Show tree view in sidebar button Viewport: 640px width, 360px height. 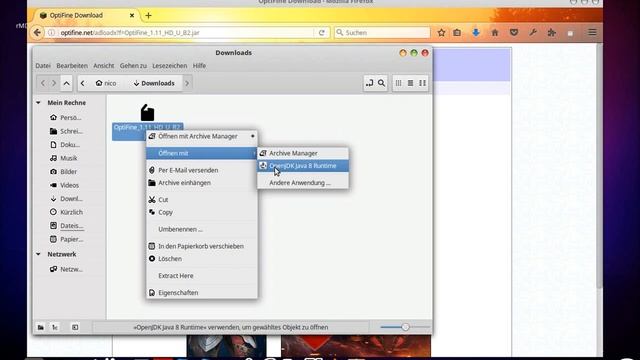coord(55,327)
